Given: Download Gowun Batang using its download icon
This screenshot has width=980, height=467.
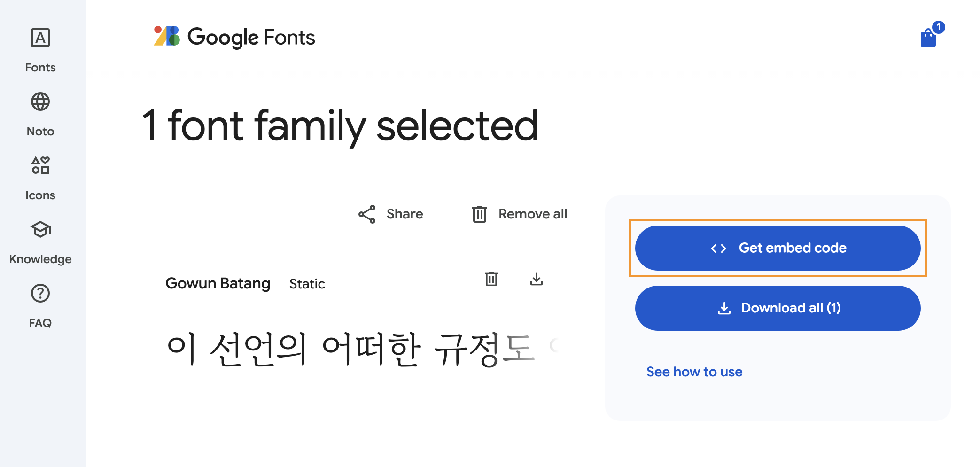Looking at the screenshot, I should point(537,279).
